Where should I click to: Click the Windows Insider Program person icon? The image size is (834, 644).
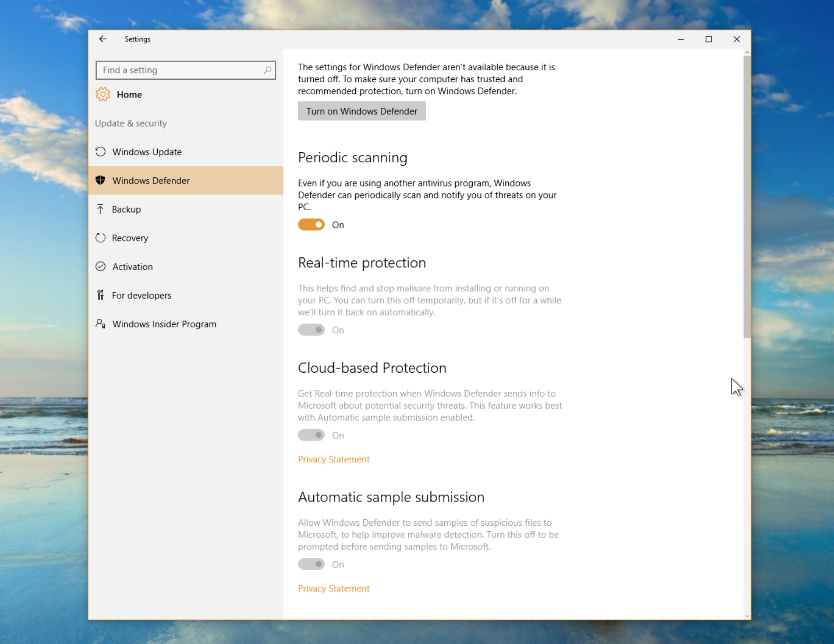(100, 324)
